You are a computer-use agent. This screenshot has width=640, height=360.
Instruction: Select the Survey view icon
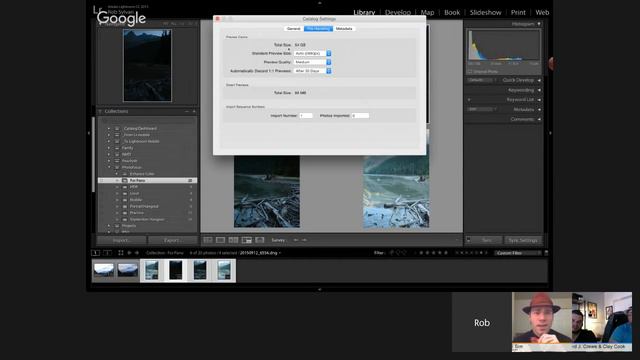[247, 240]
